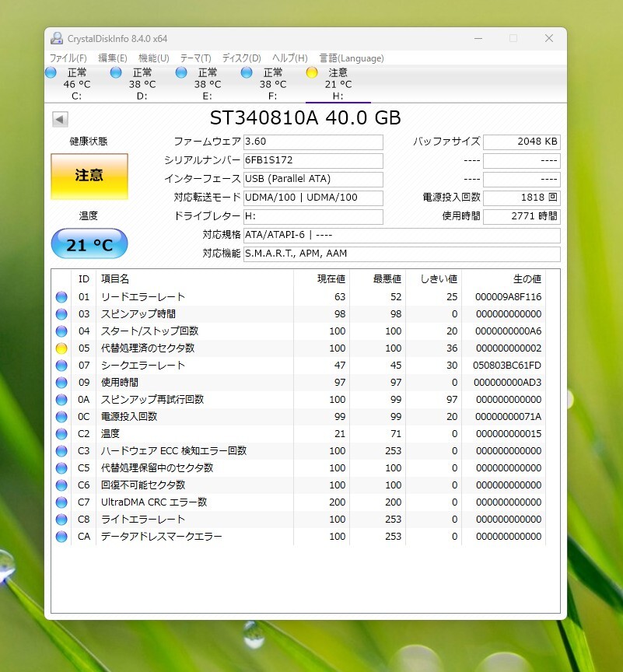Click the drive letter field H:
This screenshot has width=623, height=672.
coord(313,216)
